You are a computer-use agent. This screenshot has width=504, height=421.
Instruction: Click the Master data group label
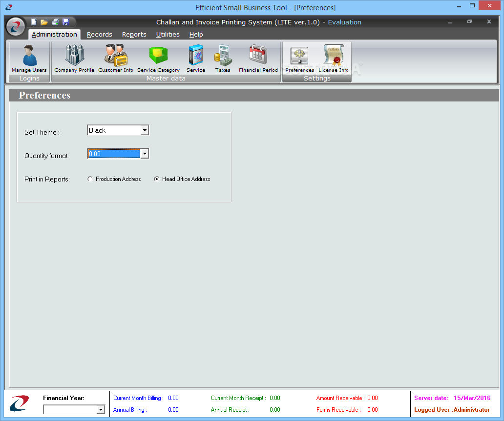click(x=166, y=79)
